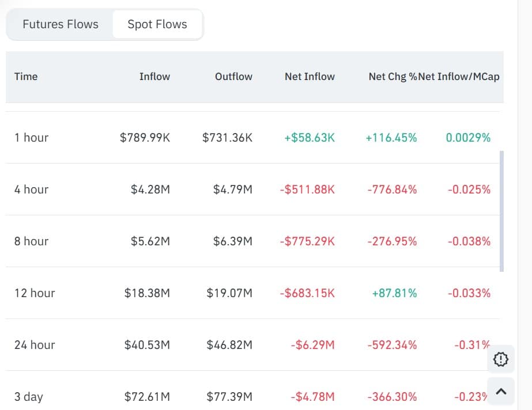Image resolution: width=532 pixels, height=410 pixels.
Task: Click the scroll-to-top chevron icon
Action: [x=500, y=391]
